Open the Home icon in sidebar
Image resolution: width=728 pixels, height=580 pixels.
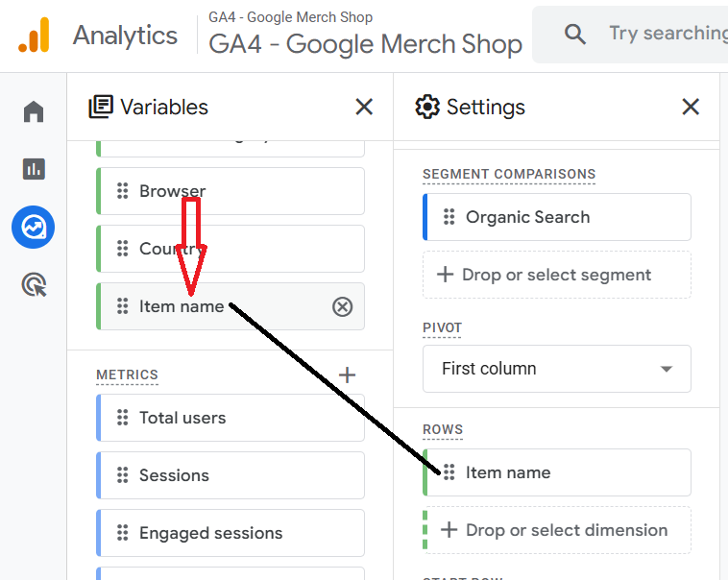coord(34,112)
